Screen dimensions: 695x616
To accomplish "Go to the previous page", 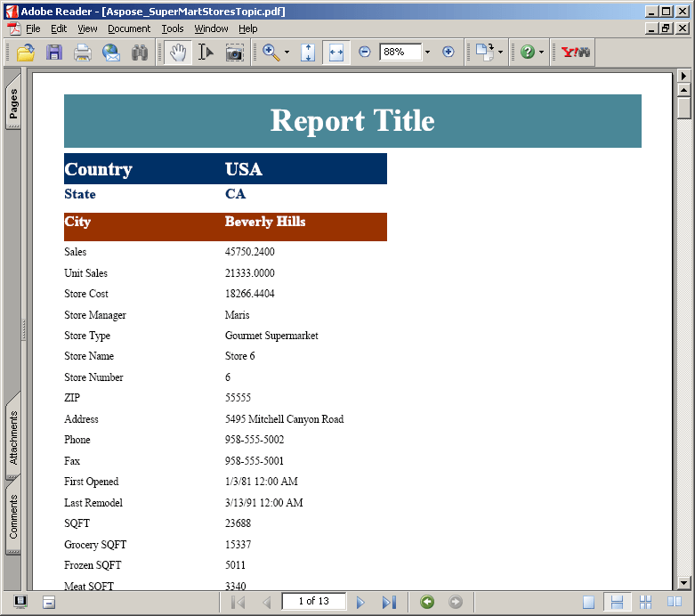I will (x=266, y=603).
